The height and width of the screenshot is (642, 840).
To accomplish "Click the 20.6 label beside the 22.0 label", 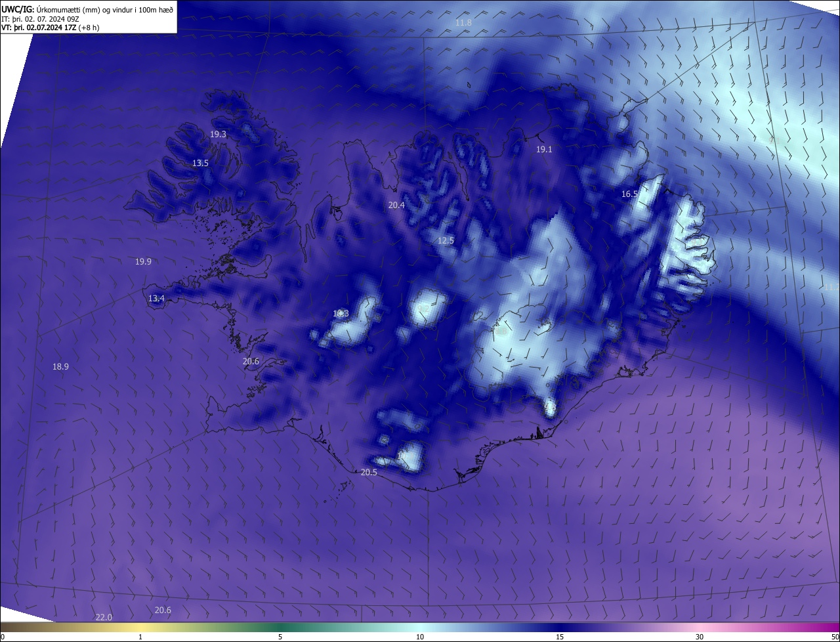I will 163,610.
